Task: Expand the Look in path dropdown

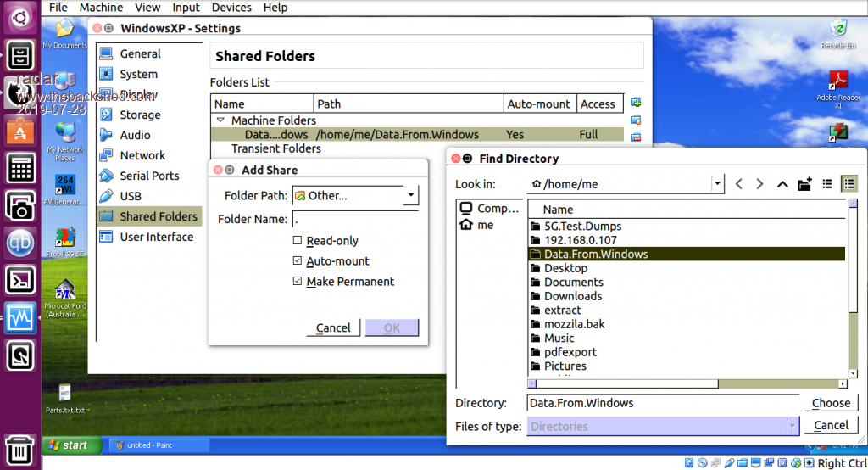Action: click(717, 184)
